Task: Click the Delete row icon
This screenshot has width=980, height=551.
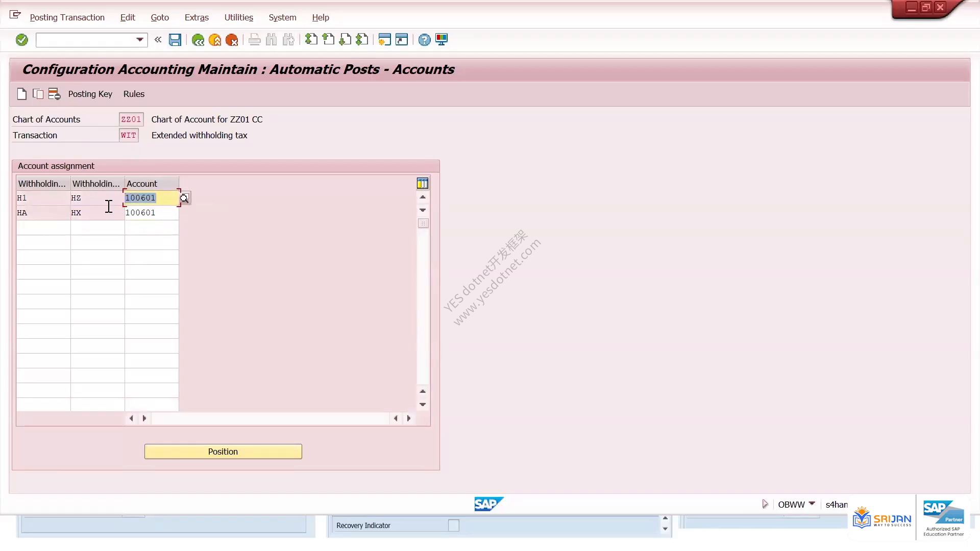Action: pos(54,94)
